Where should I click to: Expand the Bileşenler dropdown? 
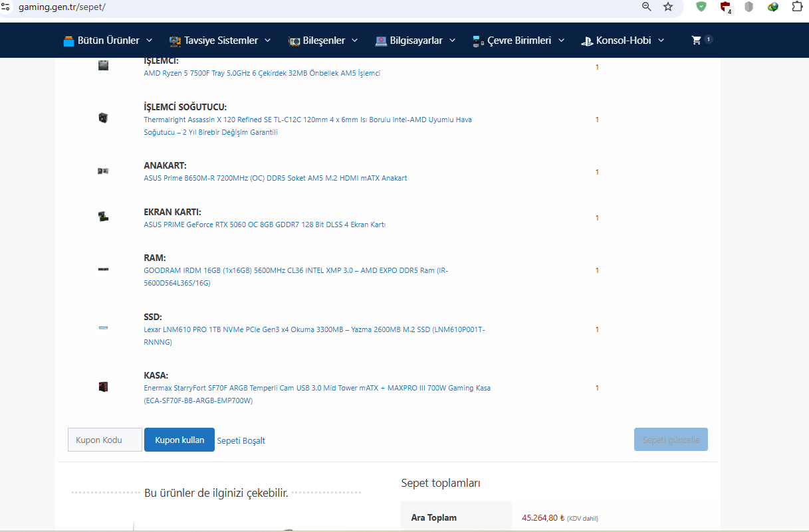(323, 41)
